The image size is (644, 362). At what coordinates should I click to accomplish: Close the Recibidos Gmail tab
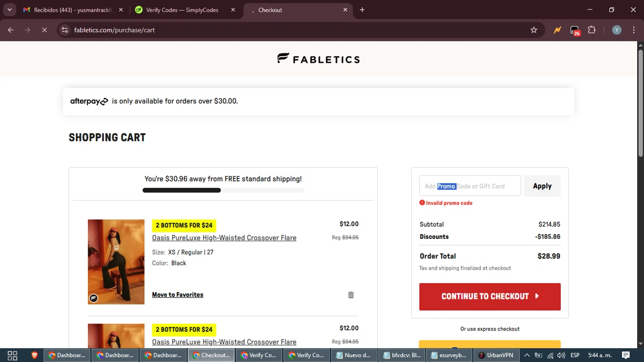click(x=121, y=10)
